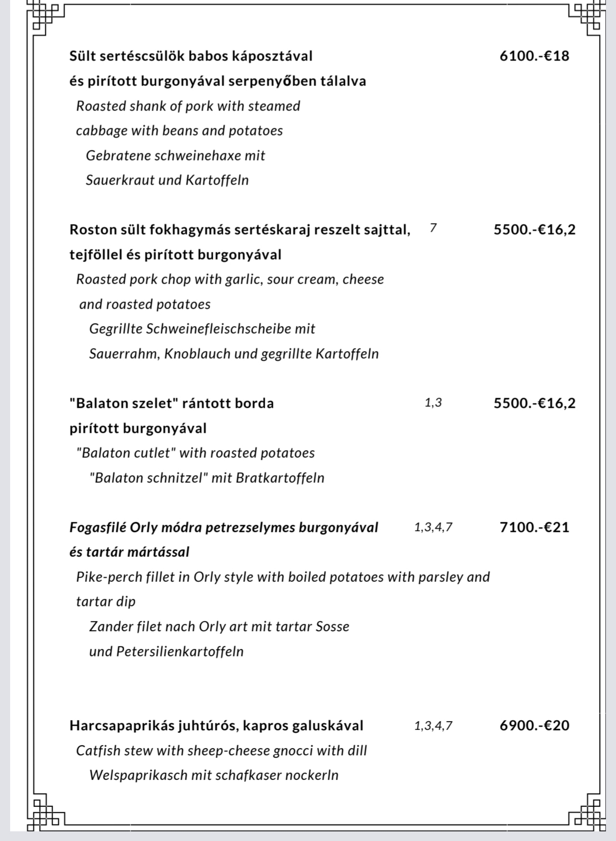Click the 7100.-€21 price
Image resolution: width=616 pixels, height=841 pixels.
(534, 527)
